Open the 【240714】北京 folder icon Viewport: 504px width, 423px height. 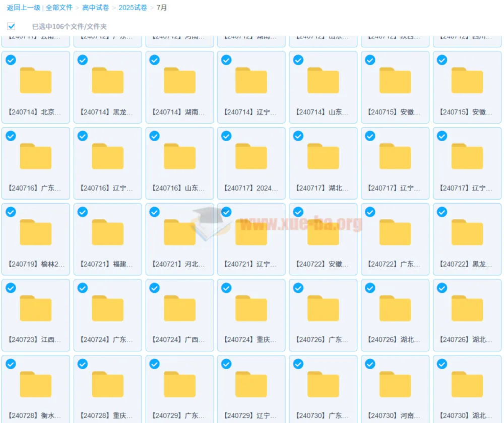pyautogui.click(x=36, y=81)
